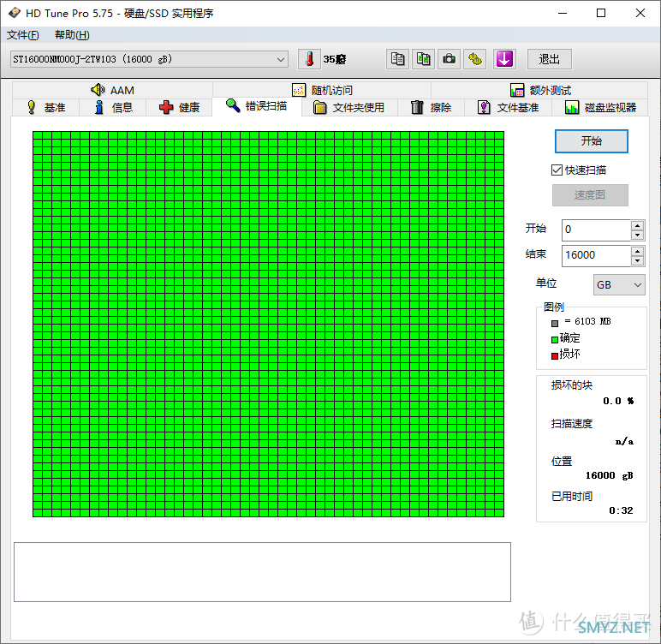
Task: Switch to the 健康 tab
Action: [x=179, y=108]
